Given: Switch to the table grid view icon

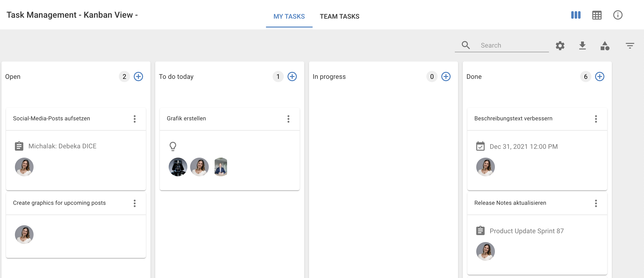Looking at the screenshot, I should point(597,15).
